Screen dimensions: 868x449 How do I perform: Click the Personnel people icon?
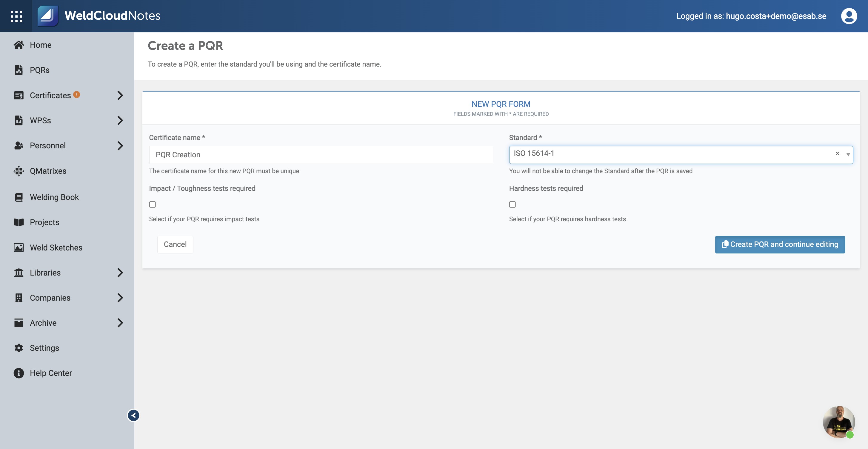click(x=19, y=146)
